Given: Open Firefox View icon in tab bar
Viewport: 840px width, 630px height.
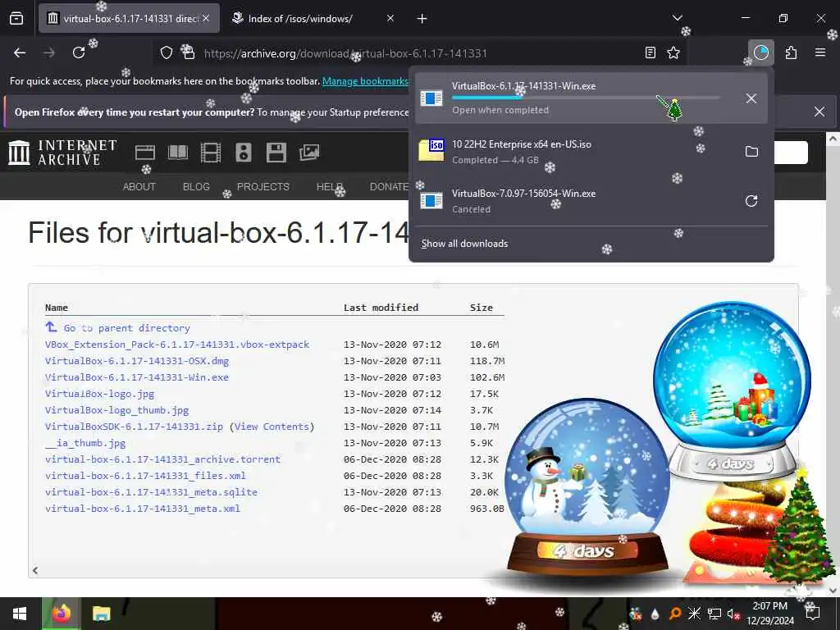Looking at the screenshot, I should click(x=16, y=19).
